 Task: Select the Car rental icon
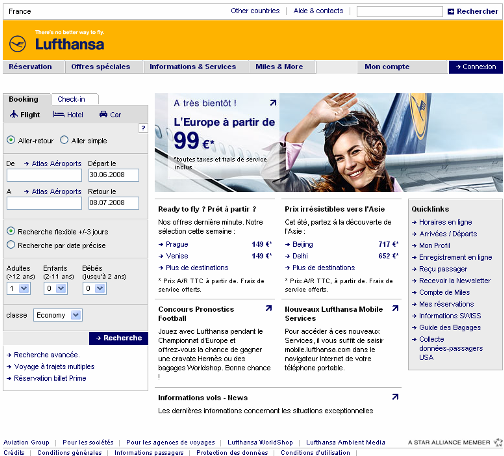coord(103,114)
